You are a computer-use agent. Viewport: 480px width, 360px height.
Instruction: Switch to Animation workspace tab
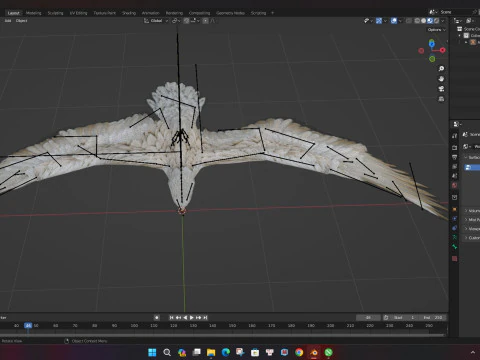(x=151, y=13)
